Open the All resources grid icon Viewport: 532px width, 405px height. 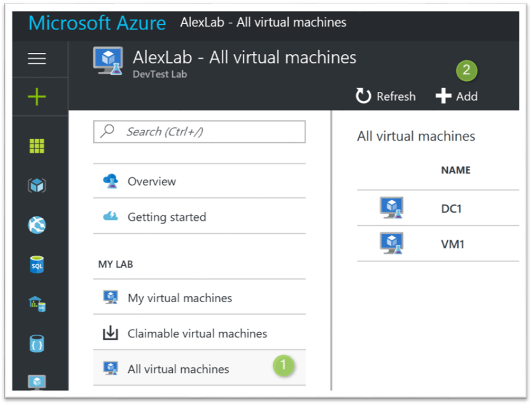[37, 146]
